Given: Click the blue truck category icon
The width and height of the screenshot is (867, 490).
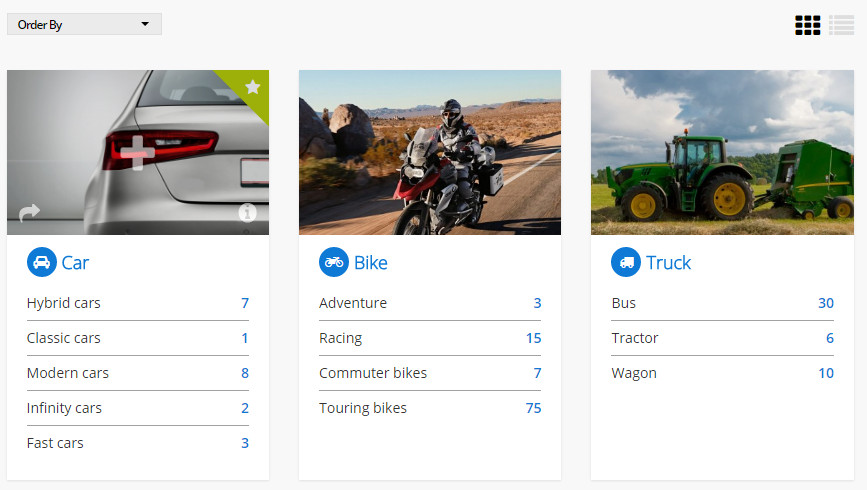Looking at the screenshot, I should pyautogui.click(x=626, y=262).
